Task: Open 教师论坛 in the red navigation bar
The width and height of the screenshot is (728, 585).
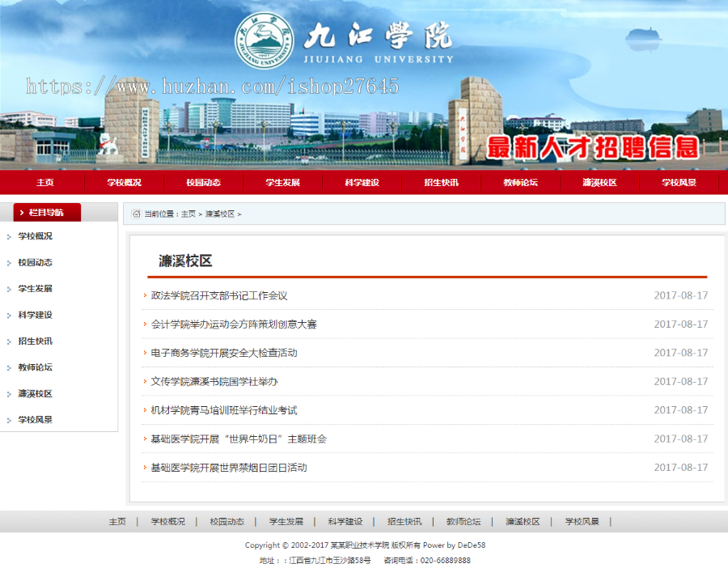Action: (520, 183)
